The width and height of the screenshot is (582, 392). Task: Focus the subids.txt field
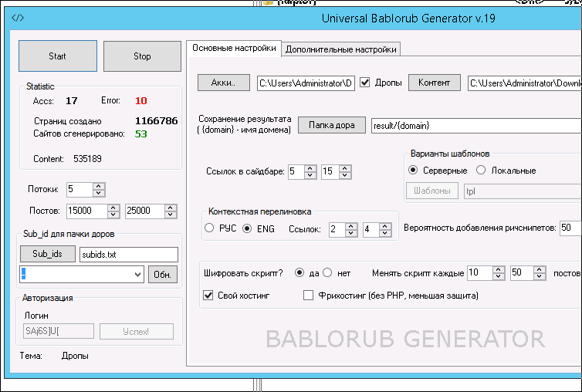[x=129, y=255]
